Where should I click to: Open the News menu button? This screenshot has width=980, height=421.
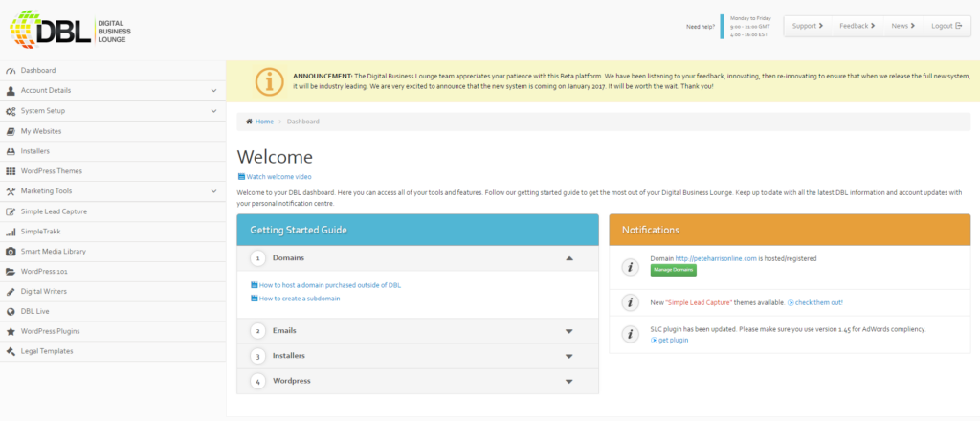(903, 26)
